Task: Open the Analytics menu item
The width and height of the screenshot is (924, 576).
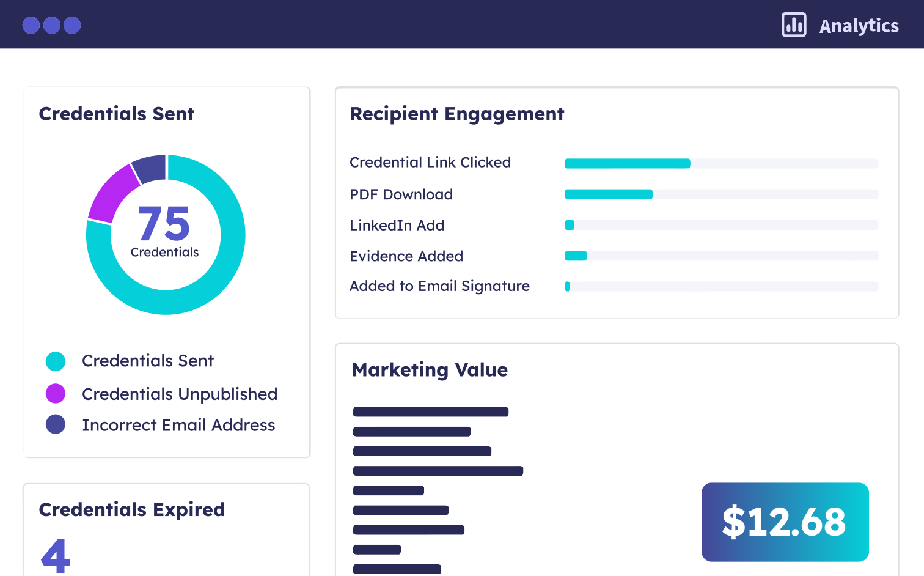Action: pyautogui.click(x=859, y=25)
